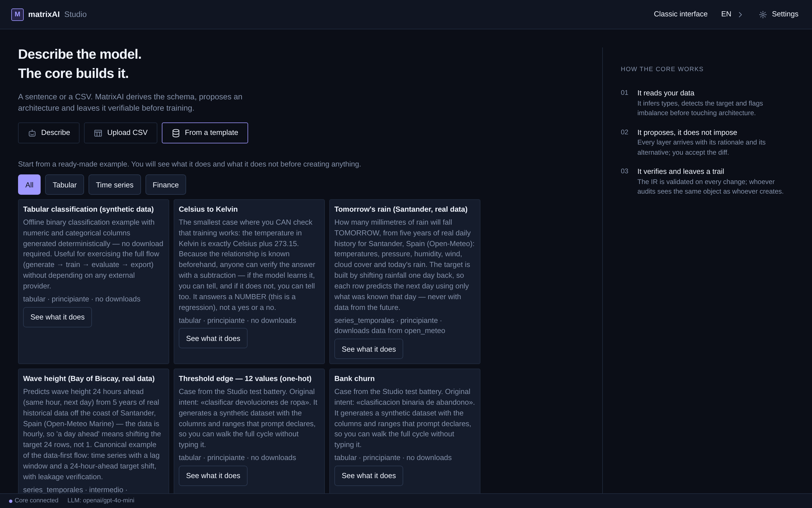Open the EN language selector

pos(726,14)
